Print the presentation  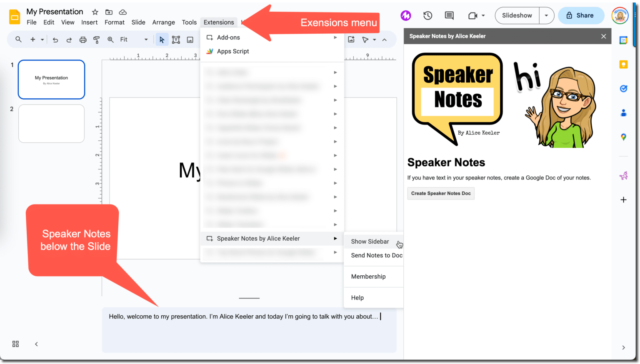click(83, 40)
